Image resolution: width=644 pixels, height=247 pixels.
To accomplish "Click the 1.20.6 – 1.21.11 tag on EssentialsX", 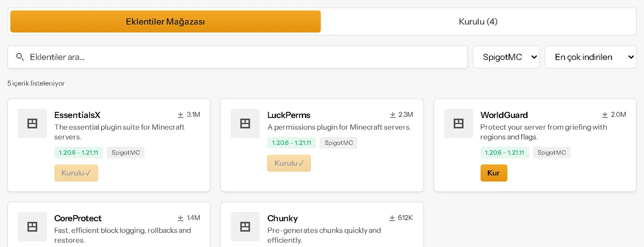I will (79, 153).
